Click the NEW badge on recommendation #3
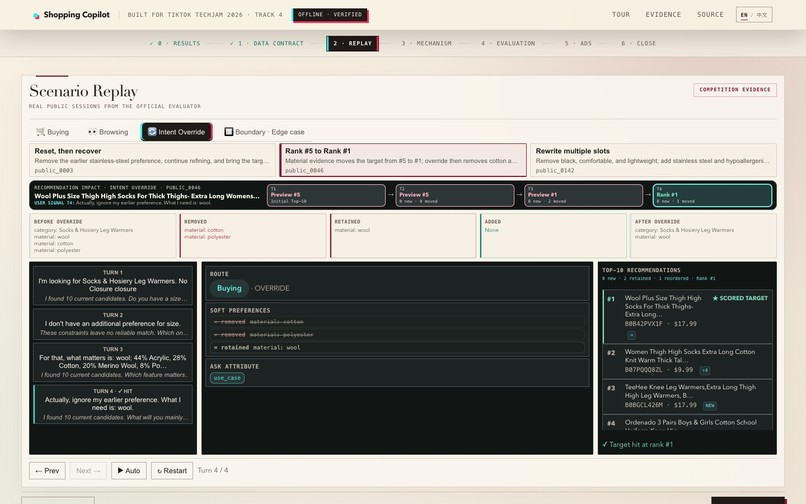This screenshot has width=806, height=504. (710, 406)
